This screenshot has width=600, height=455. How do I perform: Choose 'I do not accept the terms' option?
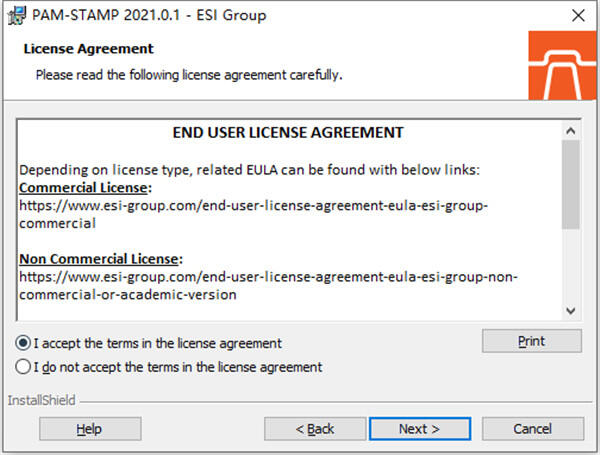click(x=24, y=367)
